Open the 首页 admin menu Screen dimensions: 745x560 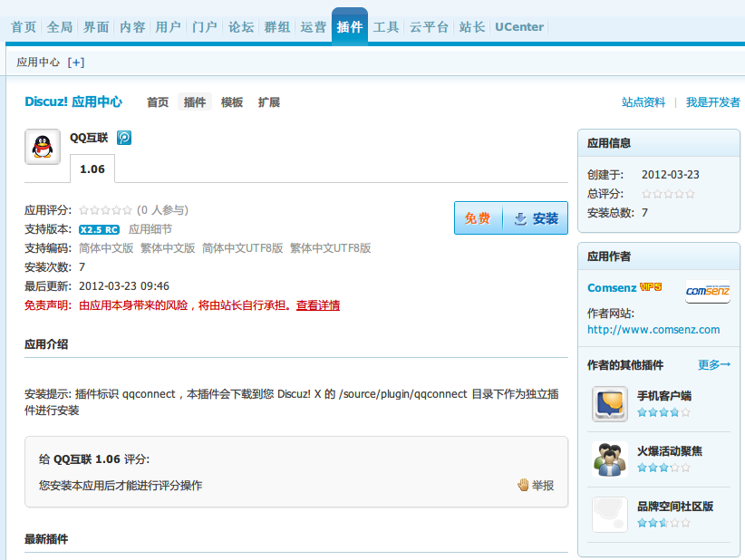click(x=24, y=27)
